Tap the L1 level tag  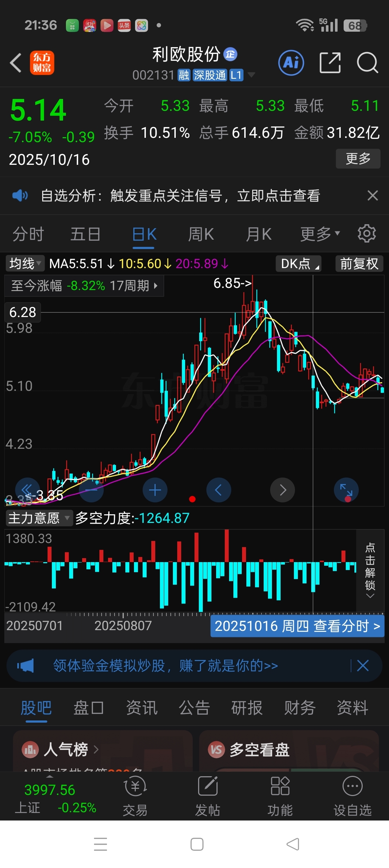[236, 75]
